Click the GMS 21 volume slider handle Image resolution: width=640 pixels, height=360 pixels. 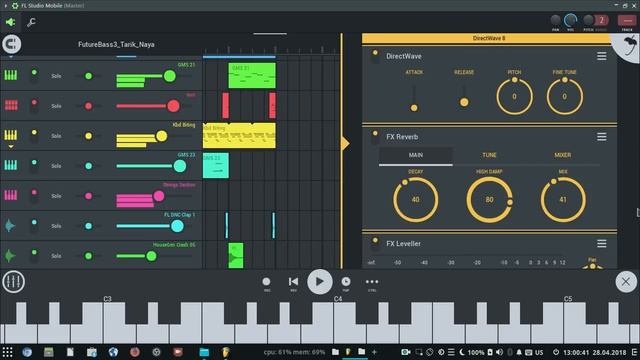point(169,76)
